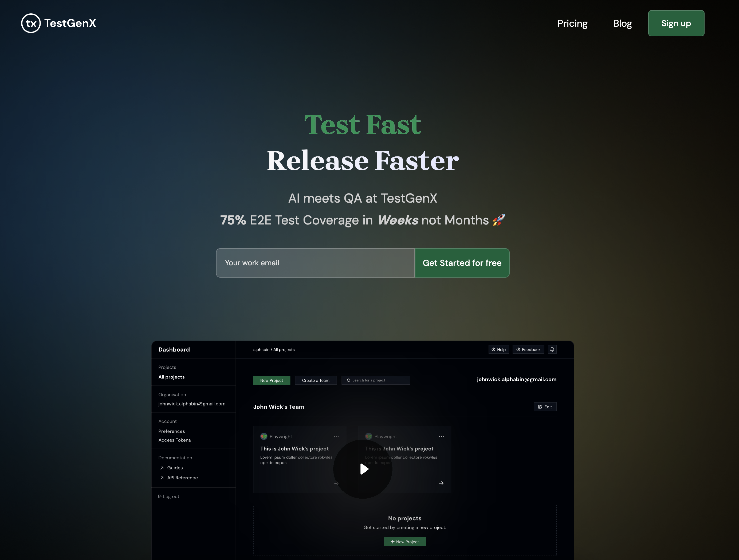Open the API Reference link
Screen dimensions: 739x560
click(182, 478)
